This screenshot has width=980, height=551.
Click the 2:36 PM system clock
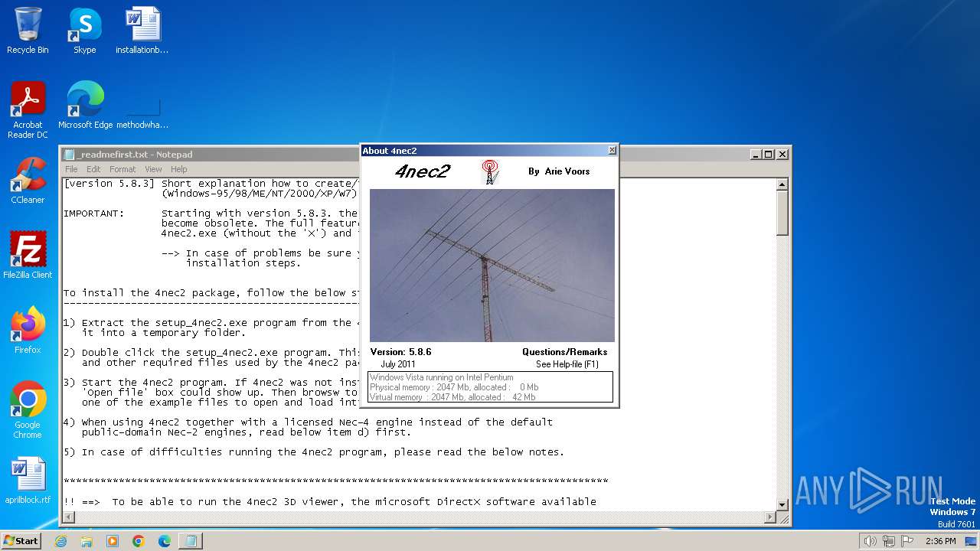(x=940, y=541)
